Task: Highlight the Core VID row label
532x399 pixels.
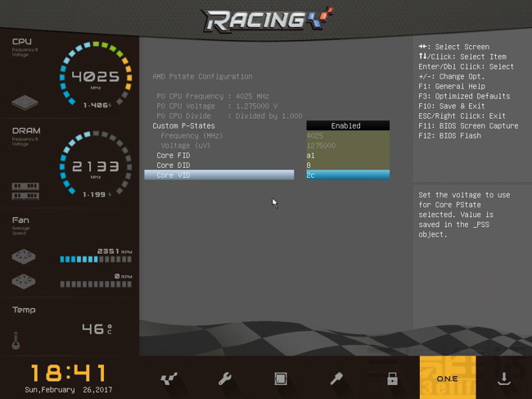Action: coord(219,175)
